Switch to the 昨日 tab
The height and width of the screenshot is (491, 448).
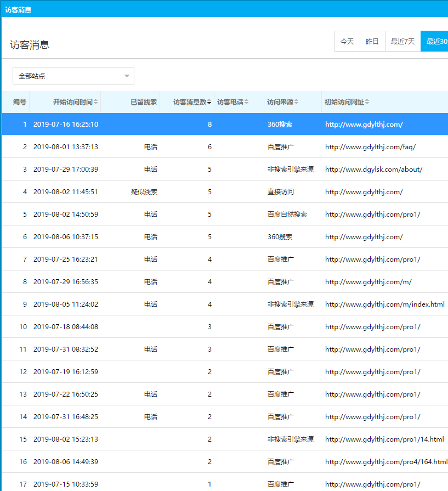coord(372,41)
